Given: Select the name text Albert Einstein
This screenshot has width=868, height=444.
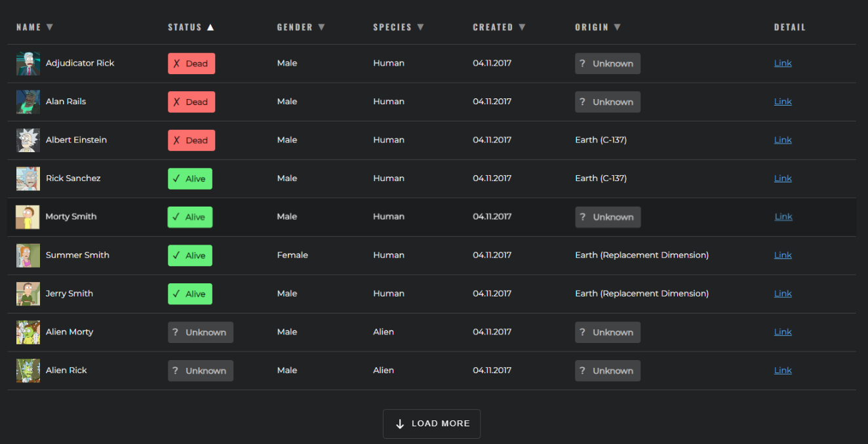Looking at the screenshot, I should coord(76,140).
